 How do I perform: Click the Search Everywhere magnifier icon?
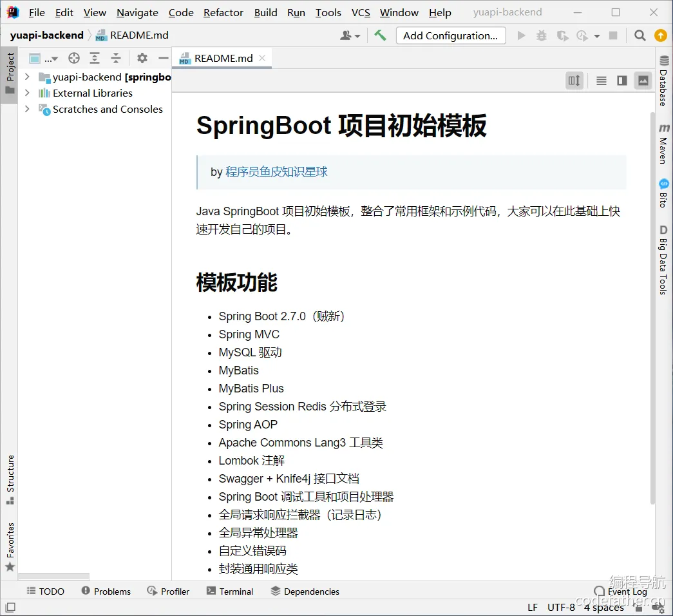640,35
